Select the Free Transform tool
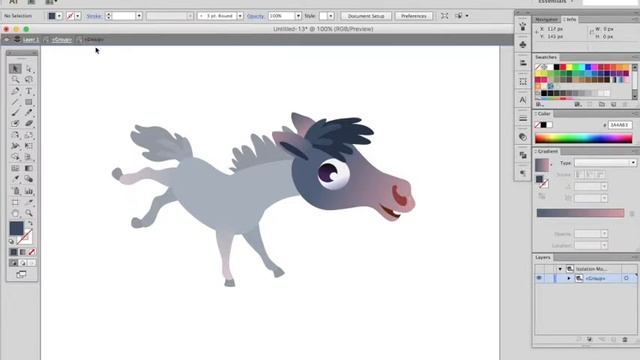 [29, 146]
